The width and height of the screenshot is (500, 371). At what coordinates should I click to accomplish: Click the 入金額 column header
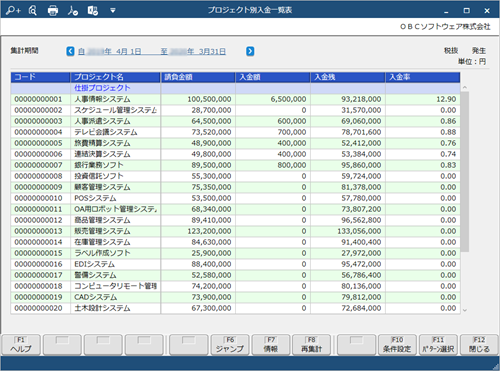(x=273, y=77)
